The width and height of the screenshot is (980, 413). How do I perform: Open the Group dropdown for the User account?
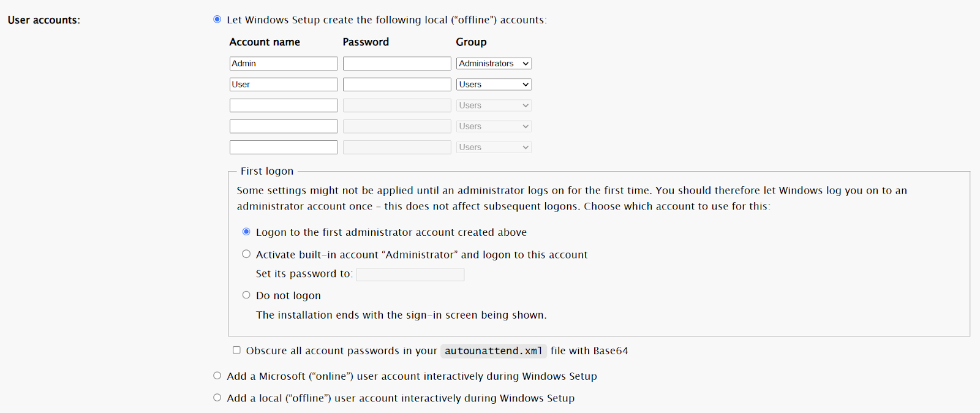tap(493, 84)
